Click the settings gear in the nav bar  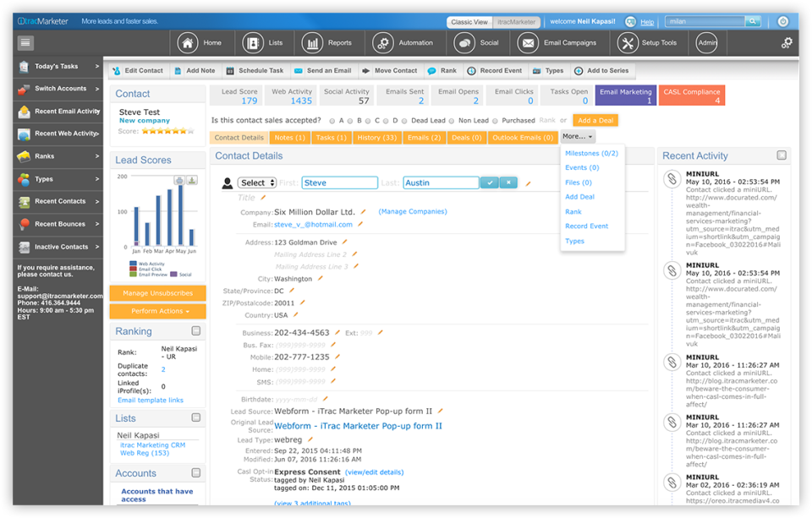pyautogui.click(x=787, y=43)
